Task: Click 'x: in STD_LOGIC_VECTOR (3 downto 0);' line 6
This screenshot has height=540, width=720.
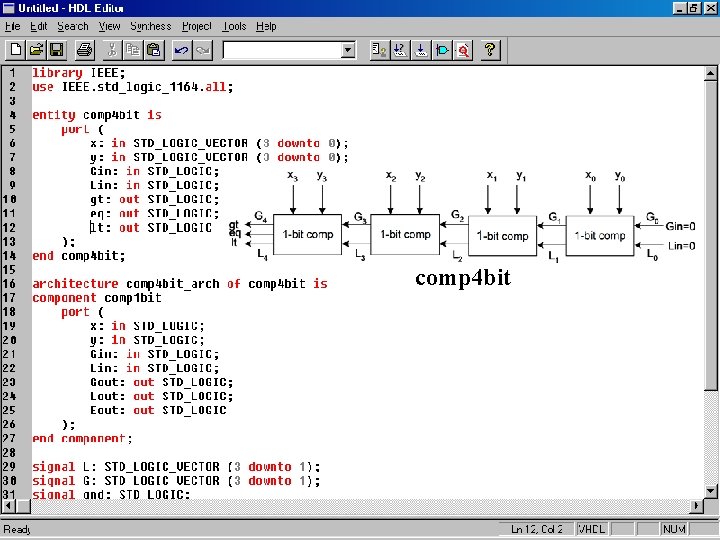Action: point(219,143)
